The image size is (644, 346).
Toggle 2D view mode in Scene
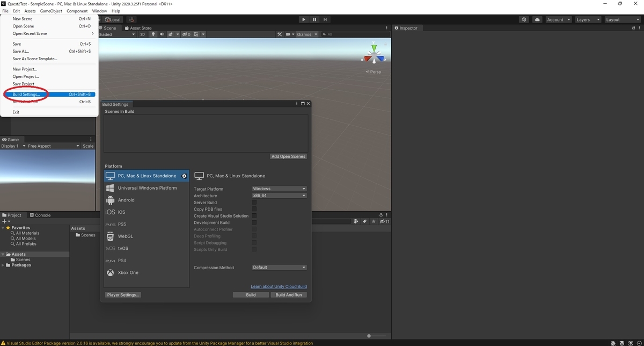[143, 34]
